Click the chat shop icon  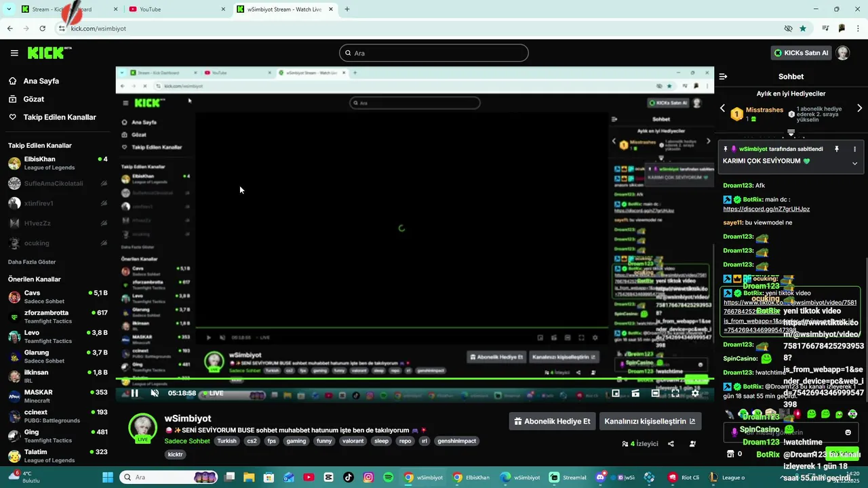point(730,453)
